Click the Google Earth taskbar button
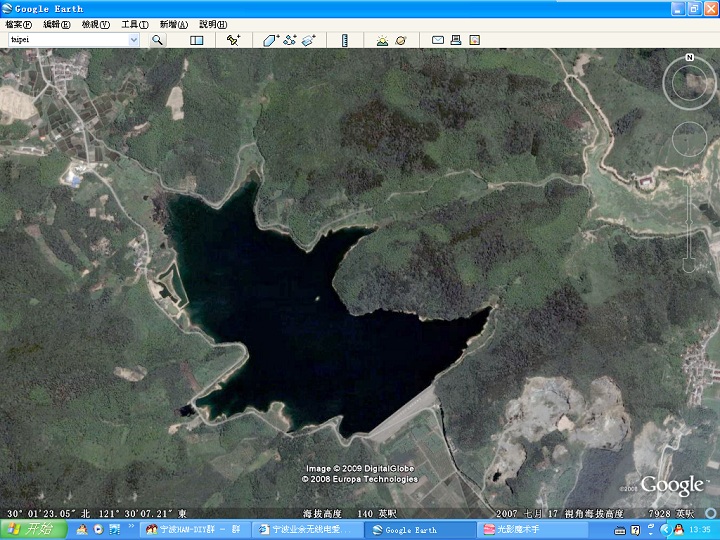Viewport: 720px width, 540px height. pos(420,529)
